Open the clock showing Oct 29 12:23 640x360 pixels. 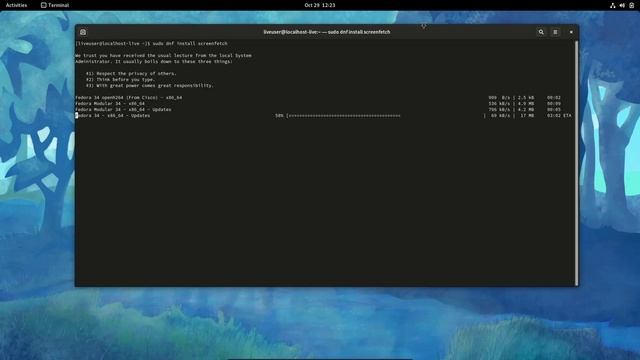click(320, 5)
